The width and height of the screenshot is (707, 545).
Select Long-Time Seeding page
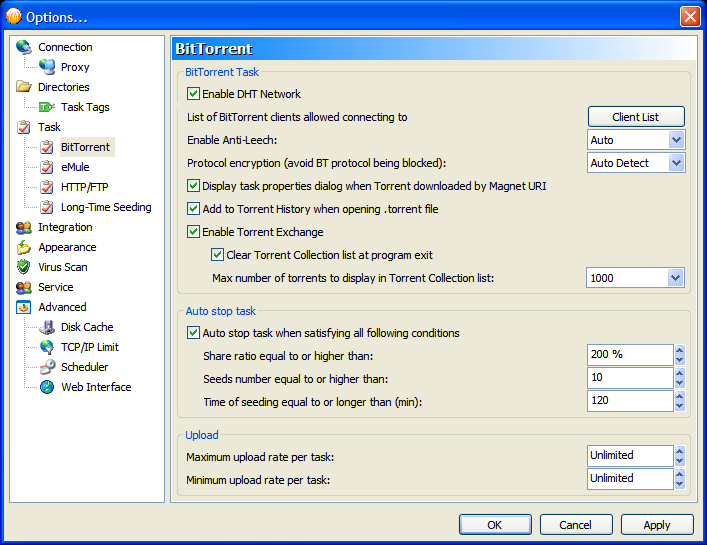point(106,207)
